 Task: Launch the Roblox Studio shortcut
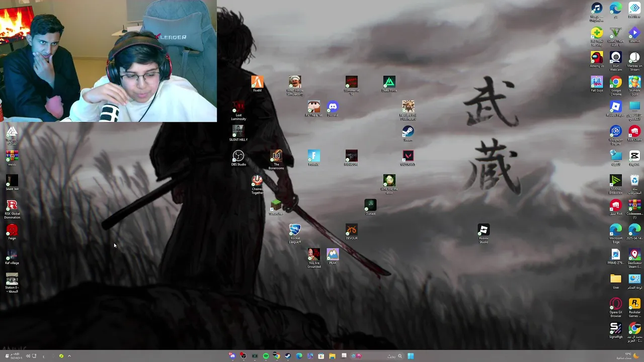point(484,234)
